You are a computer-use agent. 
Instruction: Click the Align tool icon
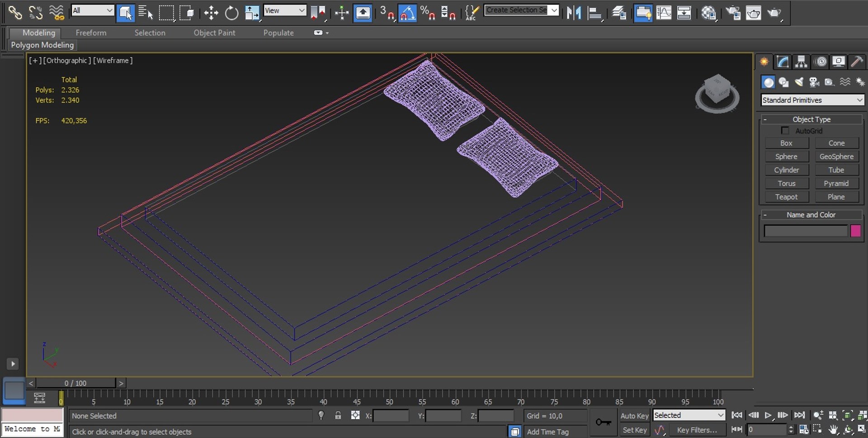coord(594,13)
